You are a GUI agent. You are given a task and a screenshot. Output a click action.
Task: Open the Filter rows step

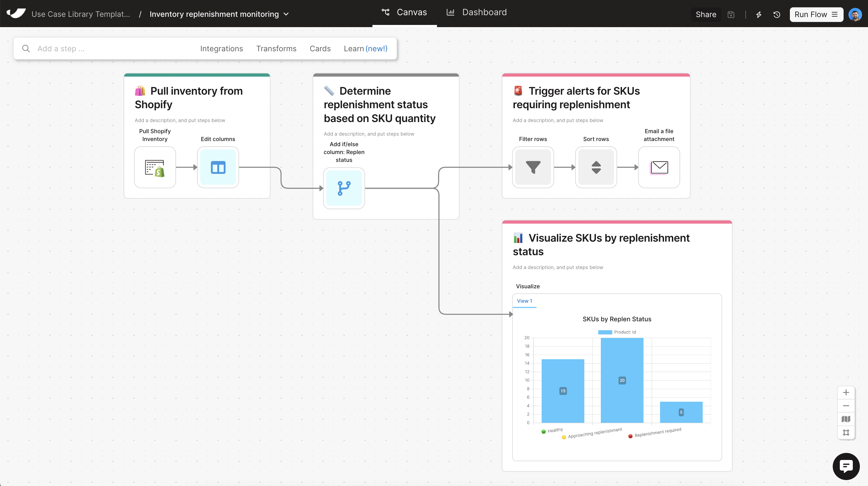tap(533, 167)
